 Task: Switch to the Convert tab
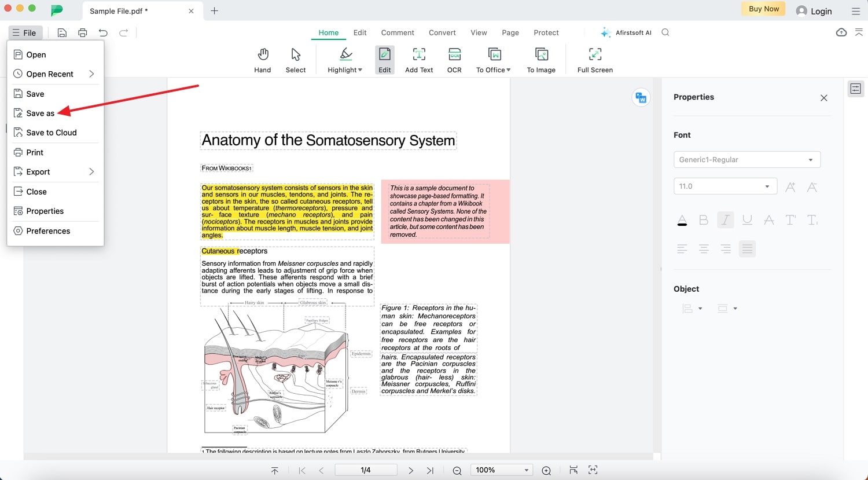coord(442,32)
